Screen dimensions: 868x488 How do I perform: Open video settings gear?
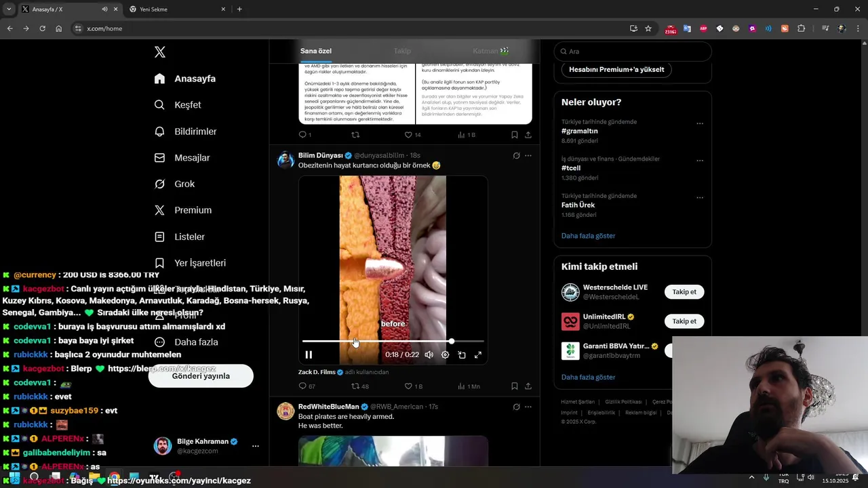pyautogui.click(x=445, y=354)
